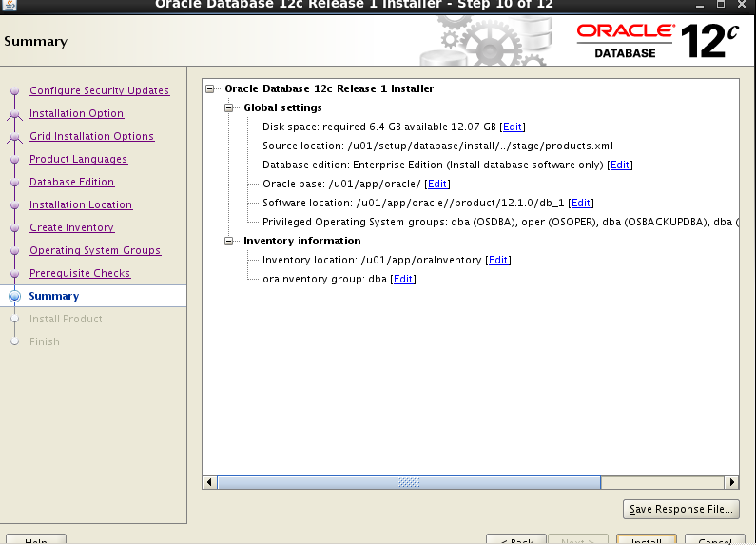Open the Installation Option step

(77, 113)
